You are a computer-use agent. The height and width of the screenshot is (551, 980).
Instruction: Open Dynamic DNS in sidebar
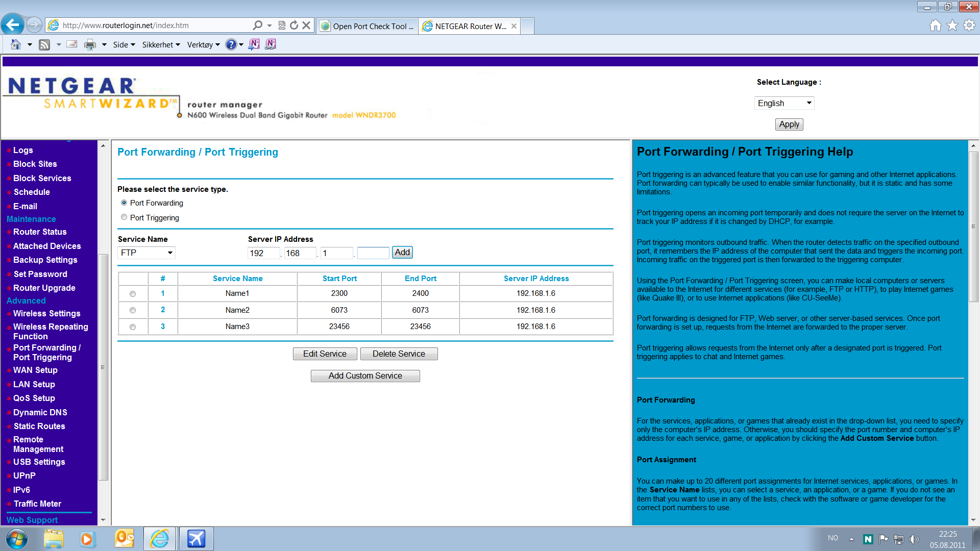click(40, 412)
